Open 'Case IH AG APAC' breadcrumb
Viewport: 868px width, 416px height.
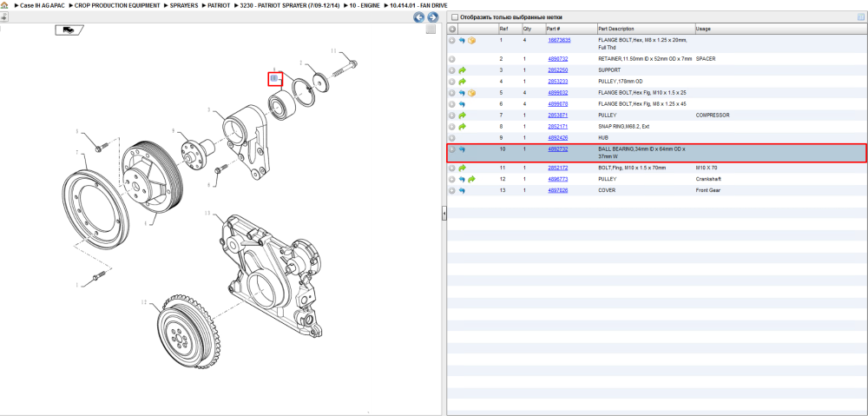pos(42,5)
